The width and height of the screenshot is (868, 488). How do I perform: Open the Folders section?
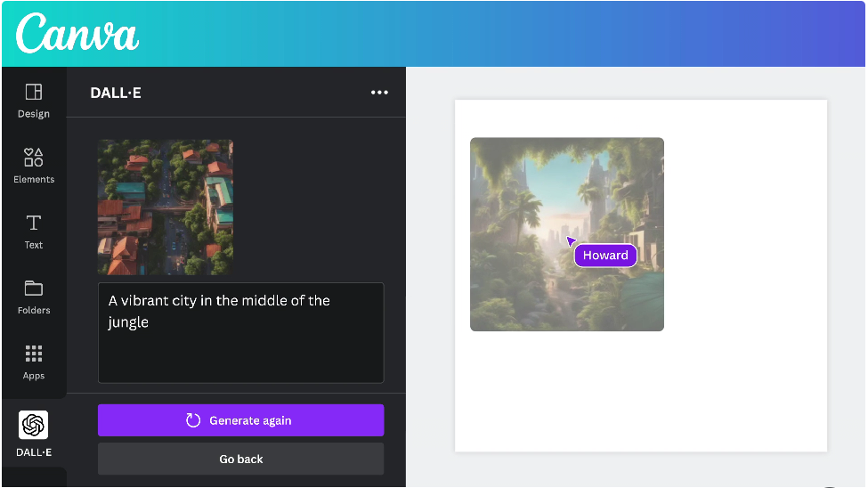coord(34,297)
